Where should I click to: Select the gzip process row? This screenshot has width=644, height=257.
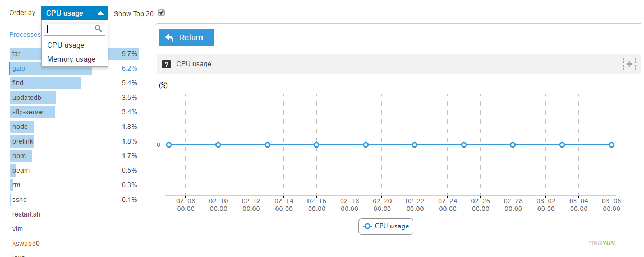coord(74,68)
